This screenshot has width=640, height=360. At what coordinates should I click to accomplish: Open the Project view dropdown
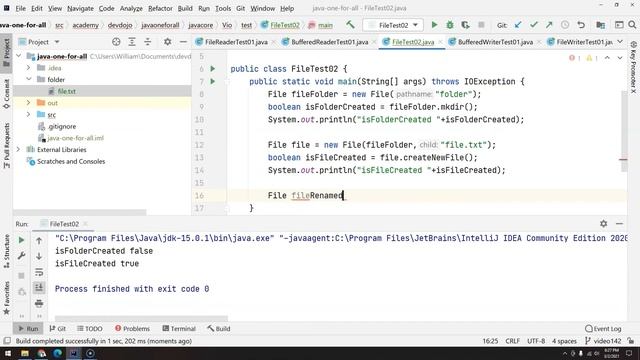[57, 42]
